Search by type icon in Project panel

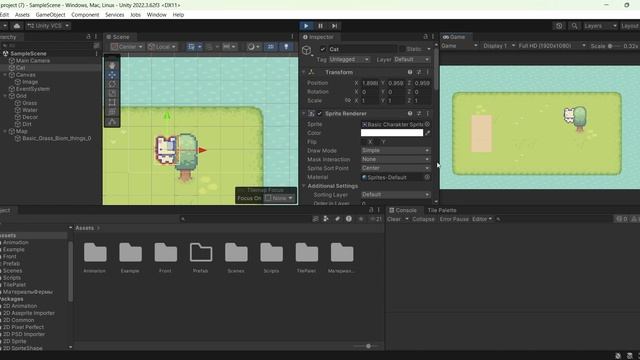click(x=325, y=219)
